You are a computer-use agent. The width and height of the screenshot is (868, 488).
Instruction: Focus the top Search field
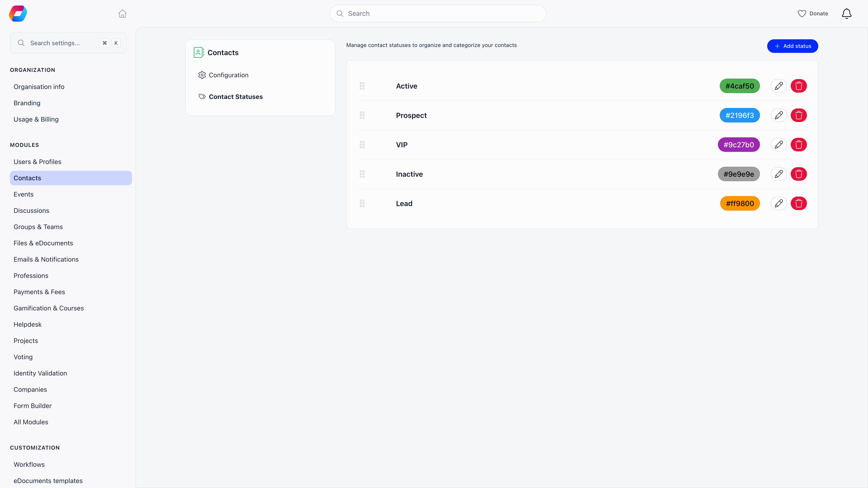pyautogui.click(x=438, y=14)
